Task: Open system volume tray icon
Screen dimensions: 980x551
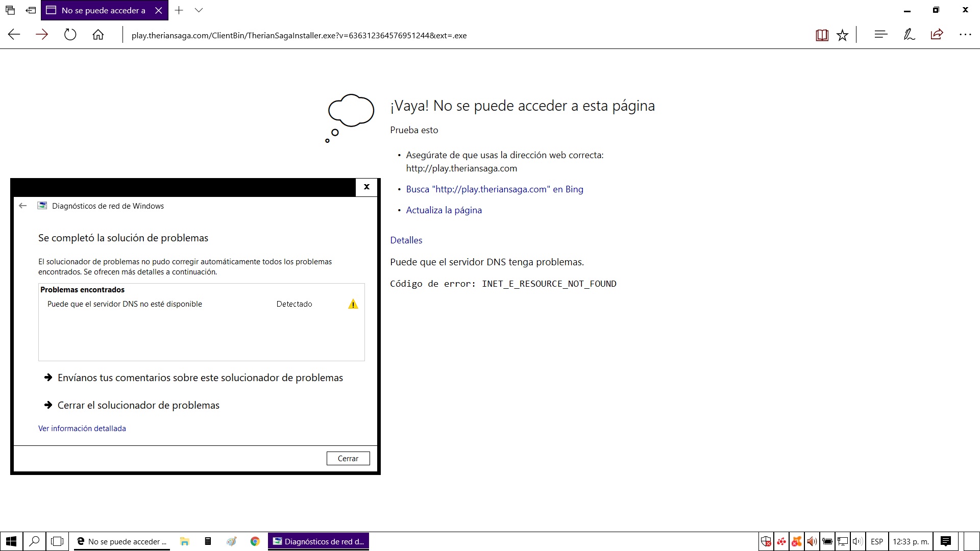Action: (x=857, y=541)
